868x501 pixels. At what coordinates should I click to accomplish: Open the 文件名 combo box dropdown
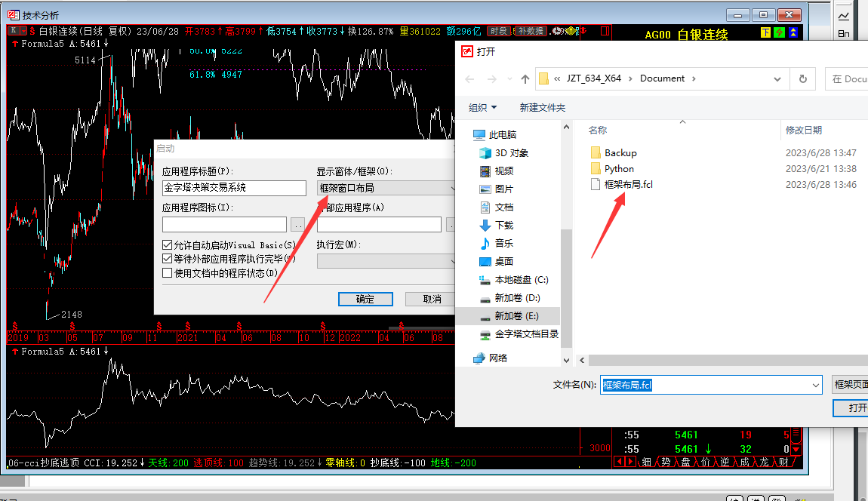815,385
